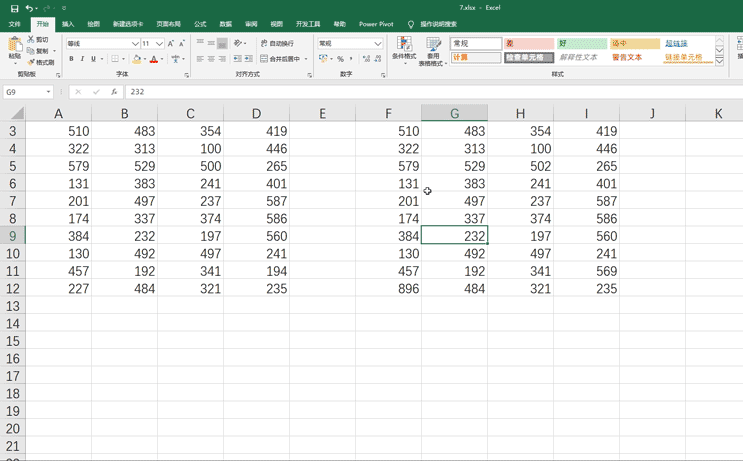
Task: Click the select-all corner triangle
Action: [17, 113]
